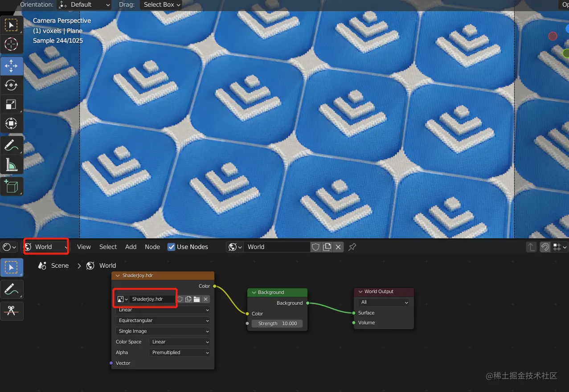569x392 pixels.
Task: Open the Select menu
Action: pyautogui.click(x=108, y=247)
